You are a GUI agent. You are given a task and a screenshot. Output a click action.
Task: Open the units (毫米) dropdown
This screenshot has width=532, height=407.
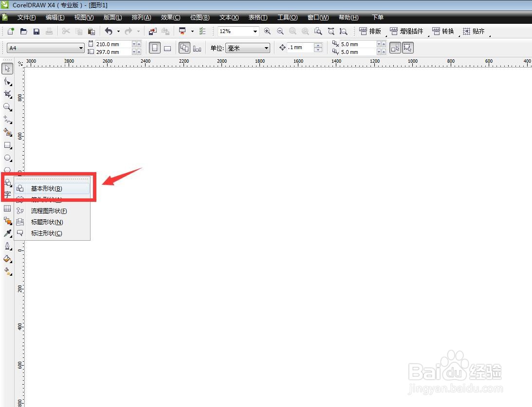[266, 48]
